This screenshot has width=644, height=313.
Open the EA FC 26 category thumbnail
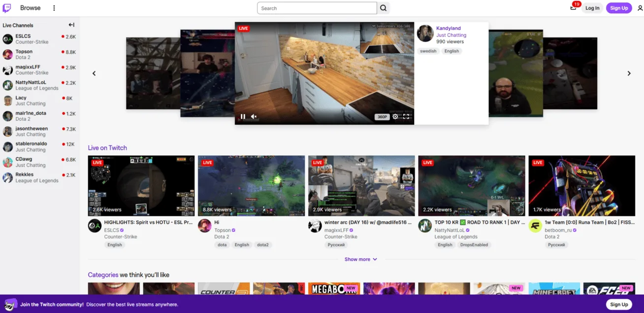(609, 288)
